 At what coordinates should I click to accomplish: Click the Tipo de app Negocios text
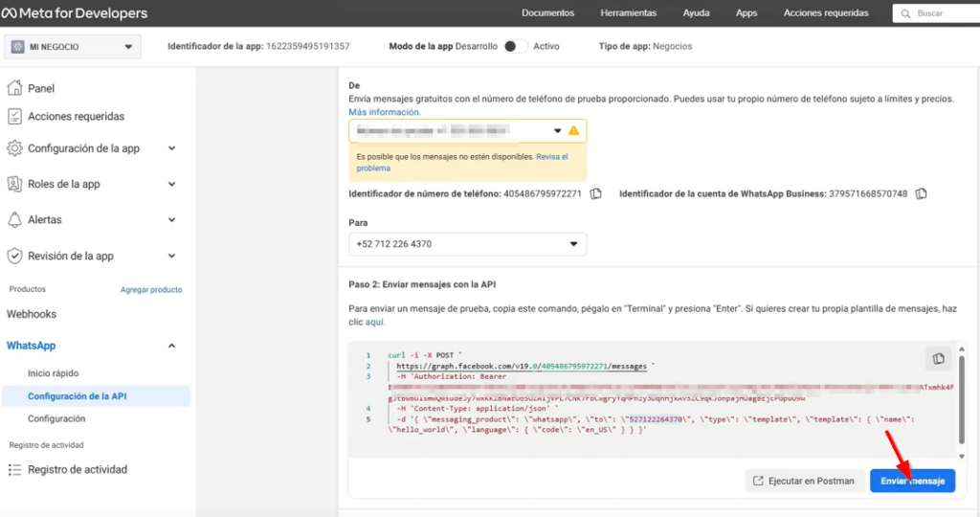click(x=645, y=46)
